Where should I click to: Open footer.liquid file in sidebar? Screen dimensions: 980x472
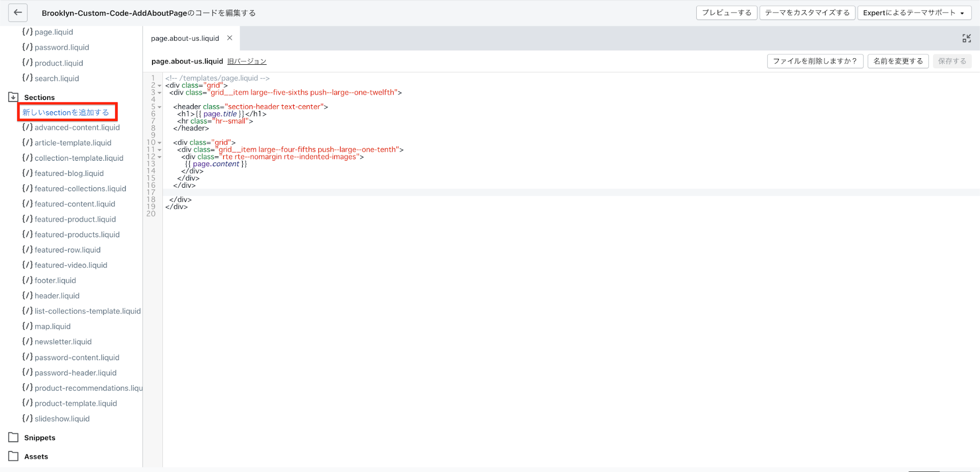pos(55,280)
